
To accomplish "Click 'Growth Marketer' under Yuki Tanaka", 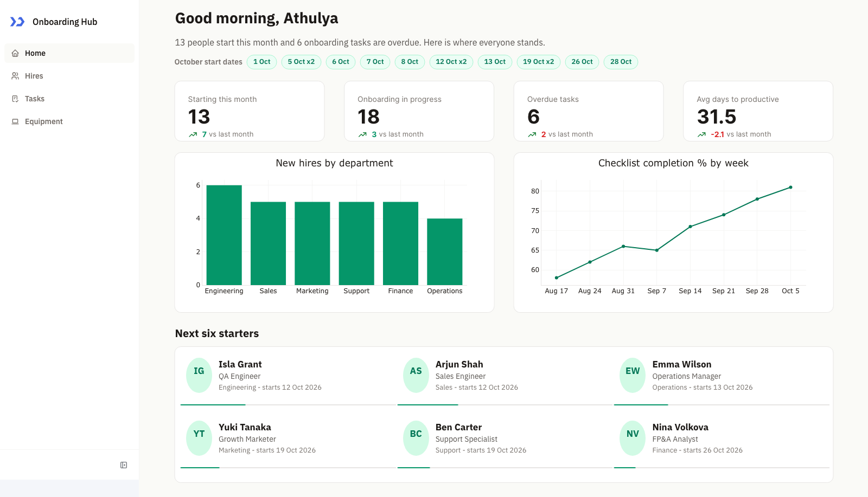I will point(247,439).
